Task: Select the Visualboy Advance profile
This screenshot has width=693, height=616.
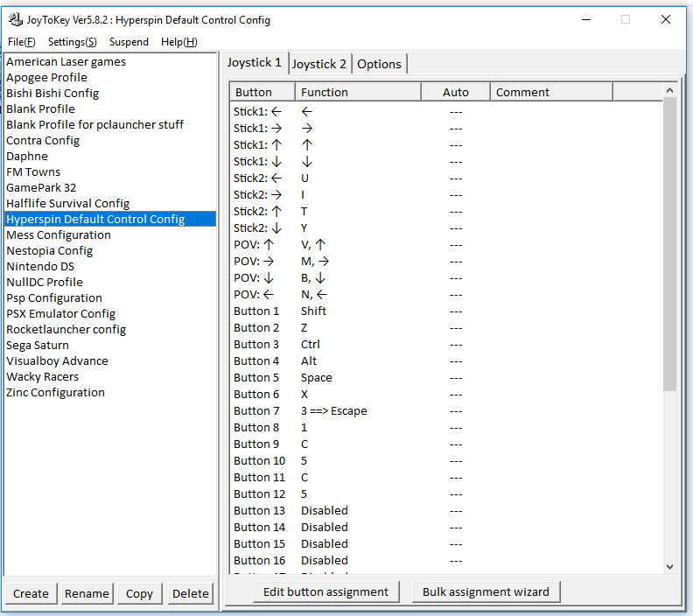Action: [x=110, y=361]
